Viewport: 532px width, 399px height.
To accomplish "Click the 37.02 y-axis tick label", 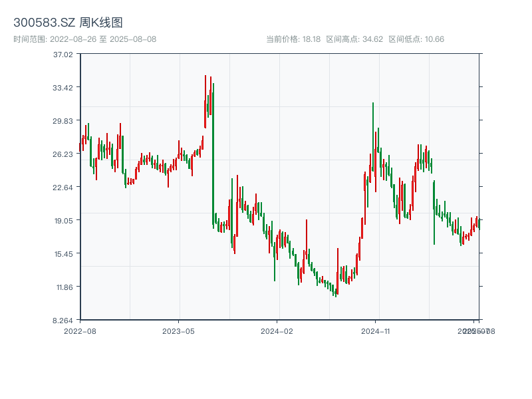I will [x=63, y=55].
